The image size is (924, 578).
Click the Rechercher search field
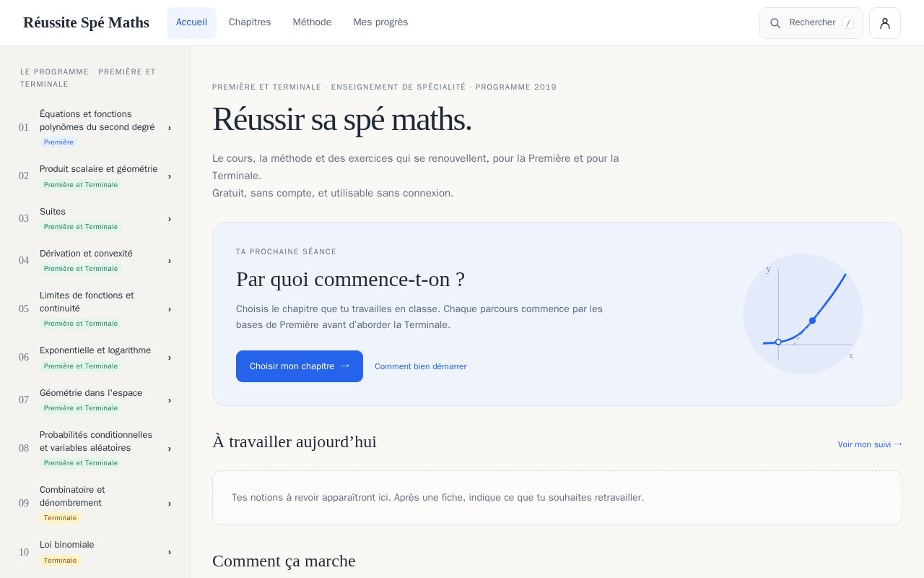[x=811, y=23]
